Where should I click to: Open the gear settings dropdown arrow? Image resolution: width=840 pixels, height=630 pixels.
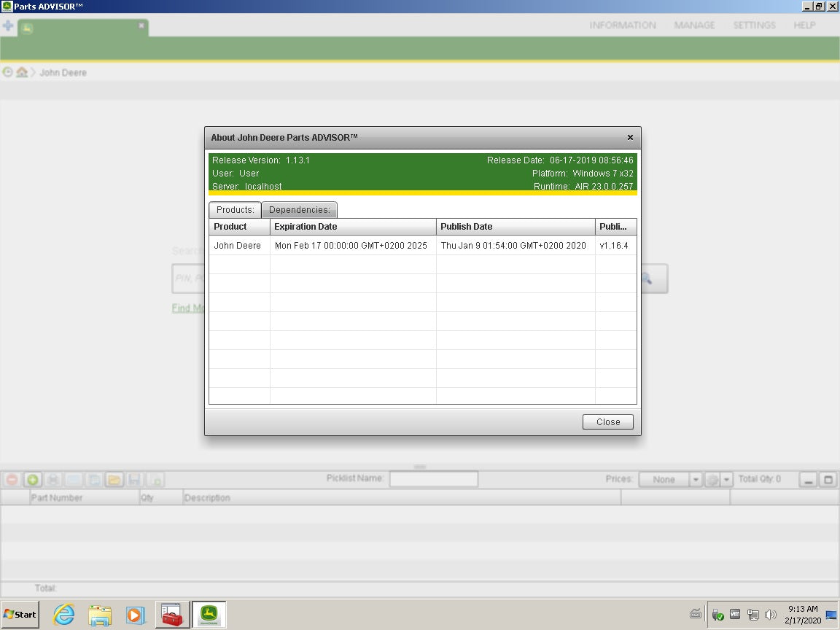pos(727,480)
